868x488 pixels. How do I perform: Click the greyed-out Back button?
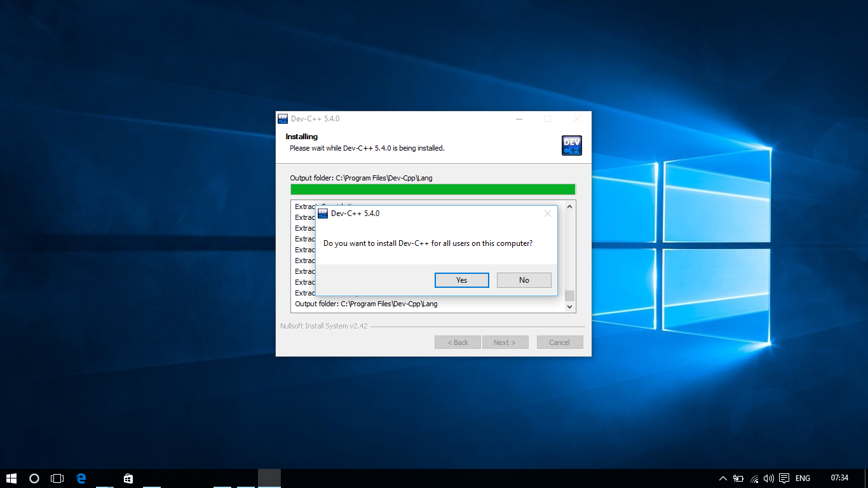(458, 342)
